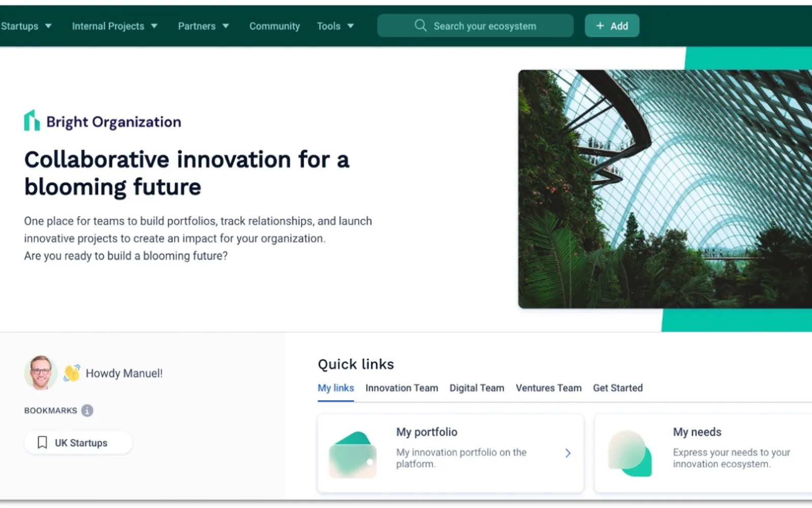Click the 'Quick links' heading
Image resolution: width=812 pixels, height=508 pixels.
[356, 364]
